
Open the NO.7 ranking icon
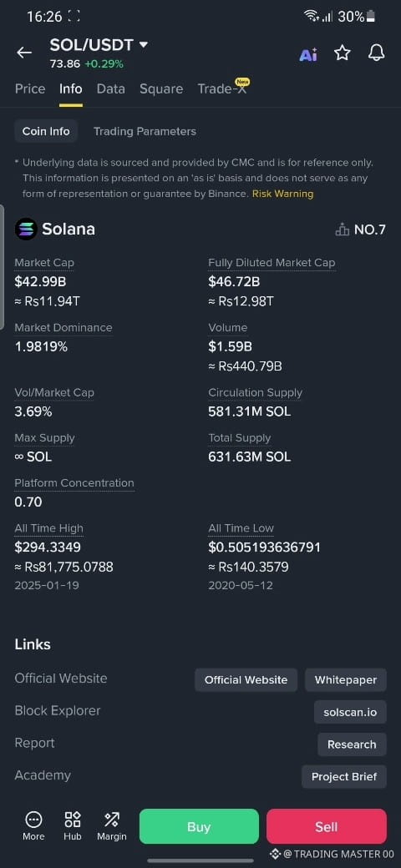pos(343,230)
